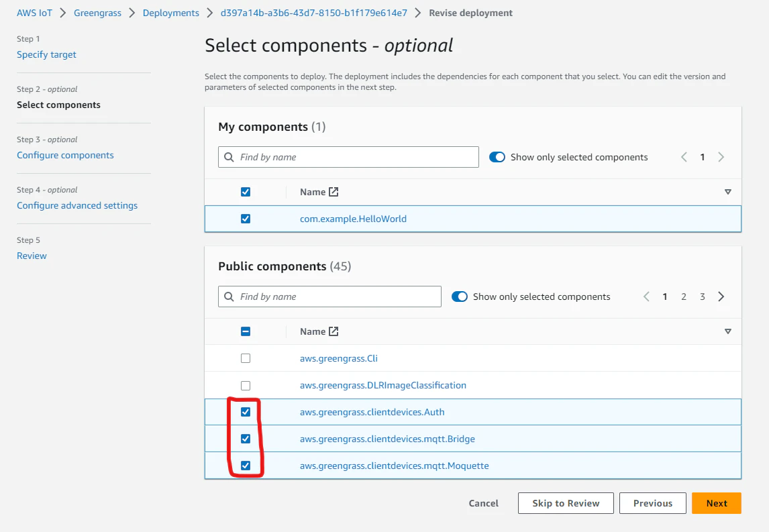
Task: Click external link icon in Public components Name header
Action: [334, 331]
